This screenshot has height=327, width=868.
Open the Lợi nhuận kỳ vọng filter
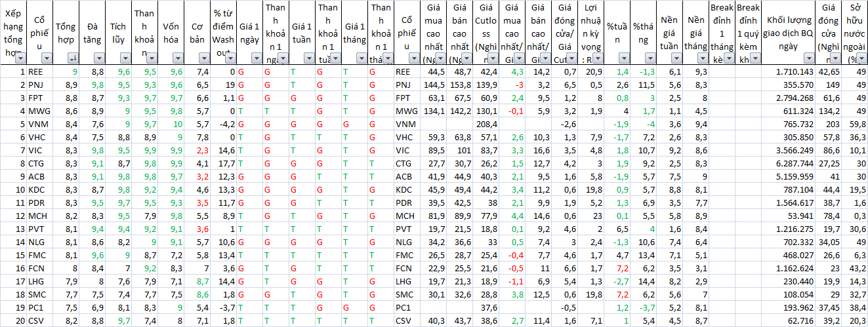tap(598, 59)
